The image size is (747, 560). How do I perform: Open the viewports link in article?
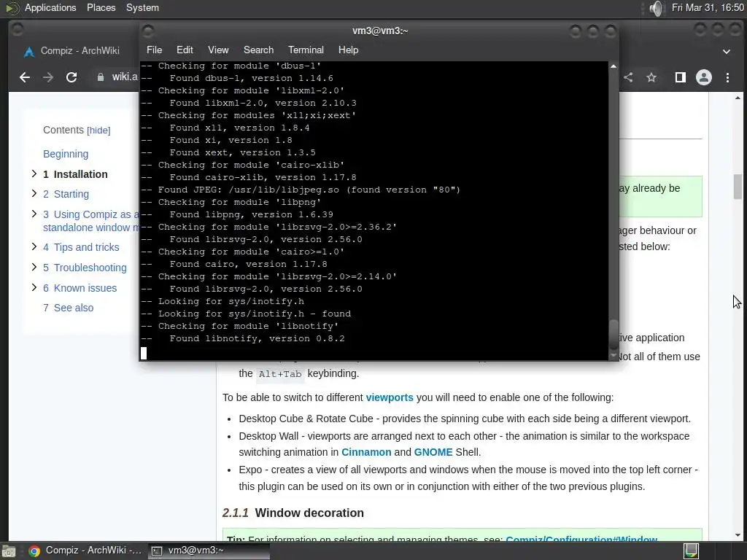390,397
